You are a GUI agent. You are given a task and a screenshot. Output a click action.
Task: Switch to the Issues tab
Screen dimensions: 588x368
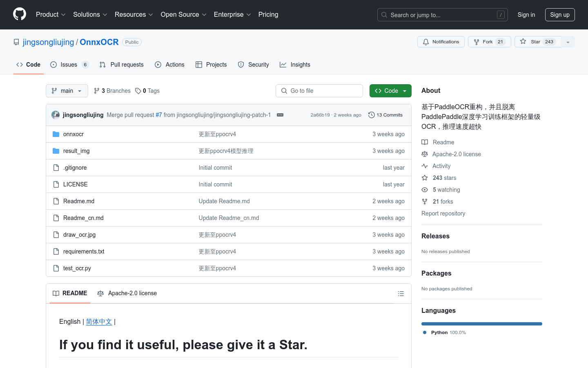coord(69,65)
